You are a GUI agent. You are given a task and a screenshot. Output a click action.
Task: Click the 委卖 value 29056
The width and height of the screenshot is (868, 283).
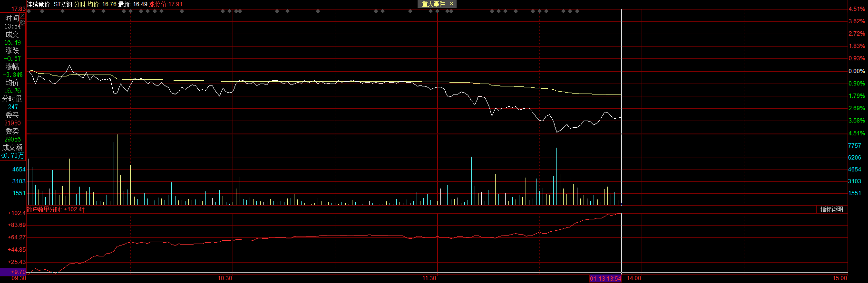point(12,140)
